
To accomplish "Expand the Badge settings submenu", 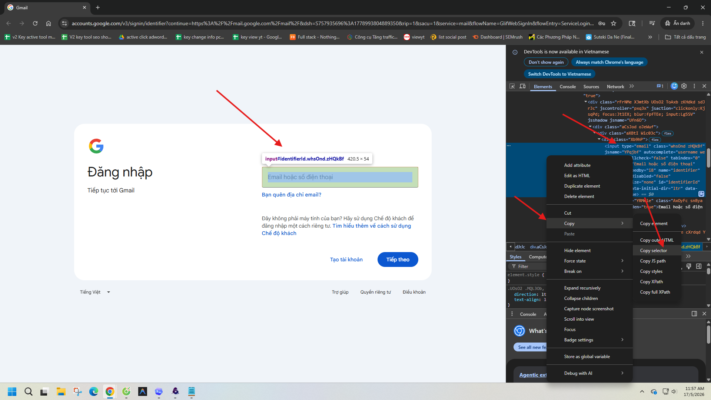I will [622, 340].
